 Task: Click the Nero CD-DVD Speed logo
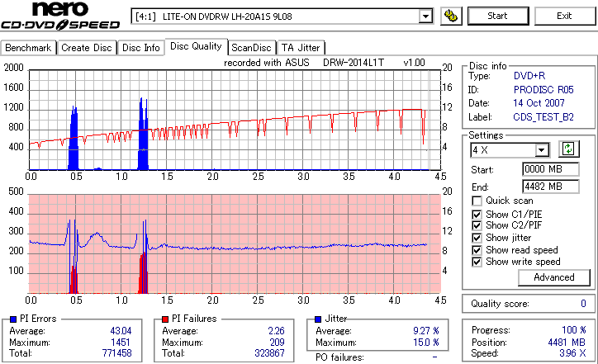point(60,16)
